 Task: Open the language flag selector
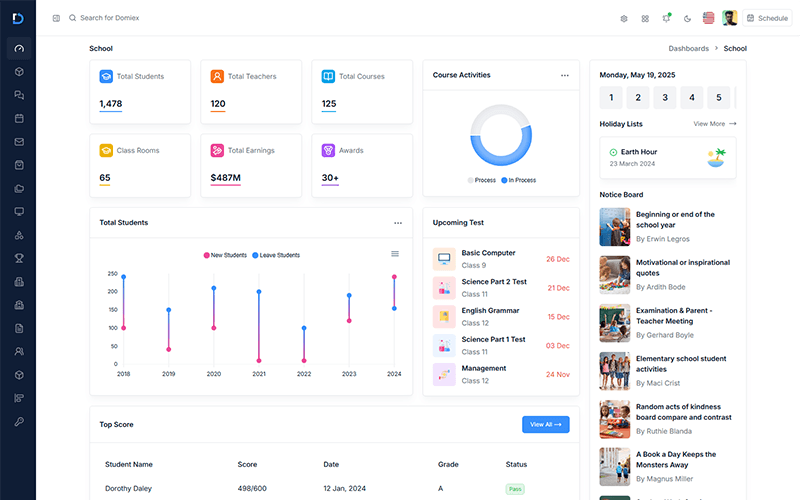[x=708, y=18]
